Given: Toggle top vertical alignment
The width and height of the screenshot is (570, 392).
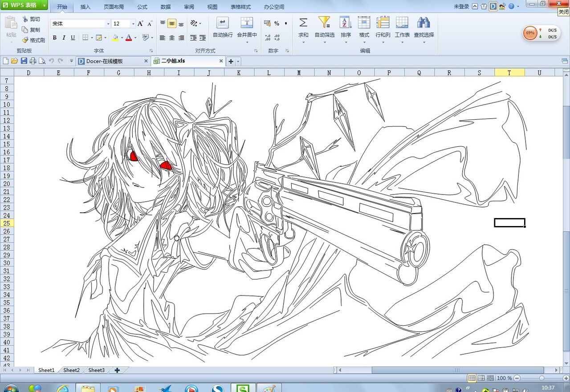Looking at the screenshot, I should point(163,24).
